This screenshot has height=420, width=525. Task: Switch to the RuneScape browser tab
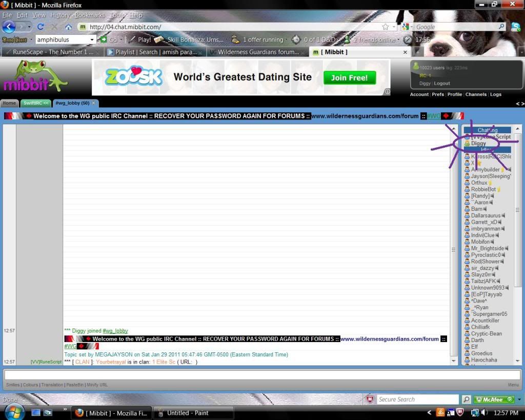point(52,52)
